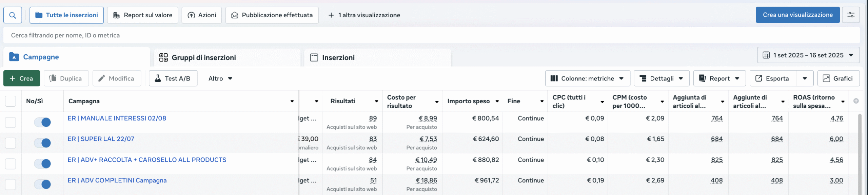Open the view settings sliders icon
This screenshot has height=195, width=868.
point(851,15)
